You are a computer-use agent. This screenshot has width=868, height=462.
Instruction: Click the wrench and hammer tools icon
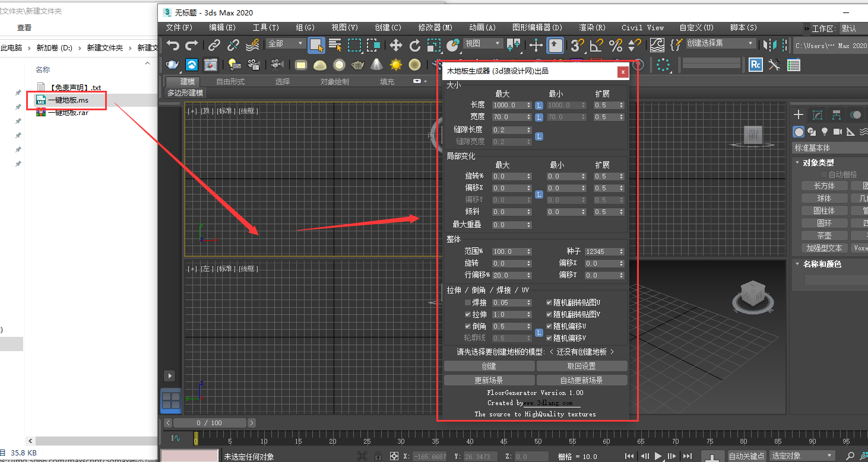(774, 65)
